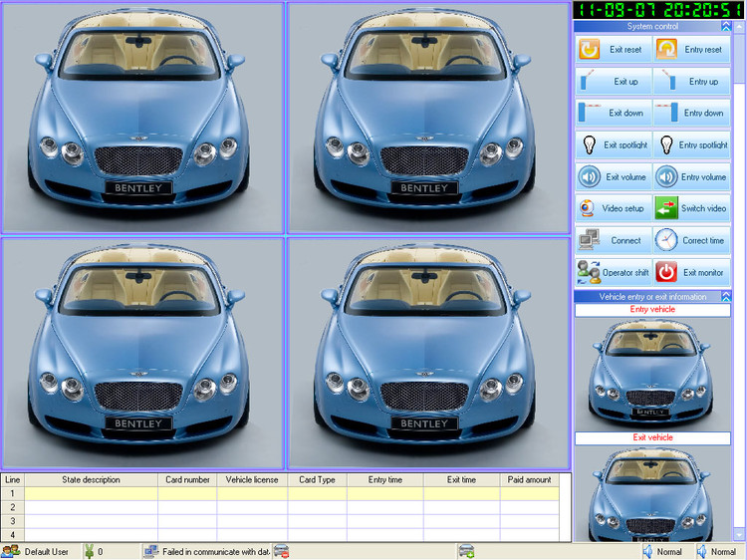Select the top-left camera video feed

click(x=142, y=118)
